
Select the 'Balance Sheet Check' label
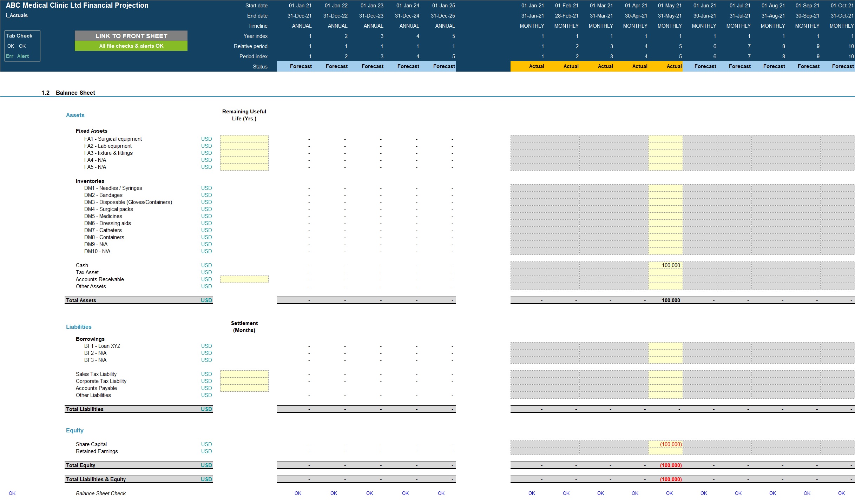(101, 493)
